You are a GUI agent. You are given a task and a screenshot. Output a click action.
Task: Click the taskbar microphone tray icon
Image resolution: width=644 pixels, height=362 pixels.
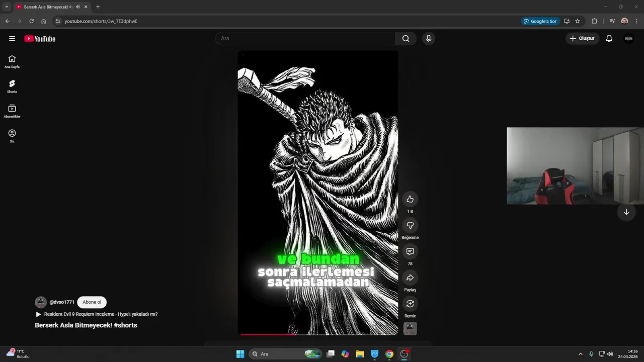coord(591,354)
